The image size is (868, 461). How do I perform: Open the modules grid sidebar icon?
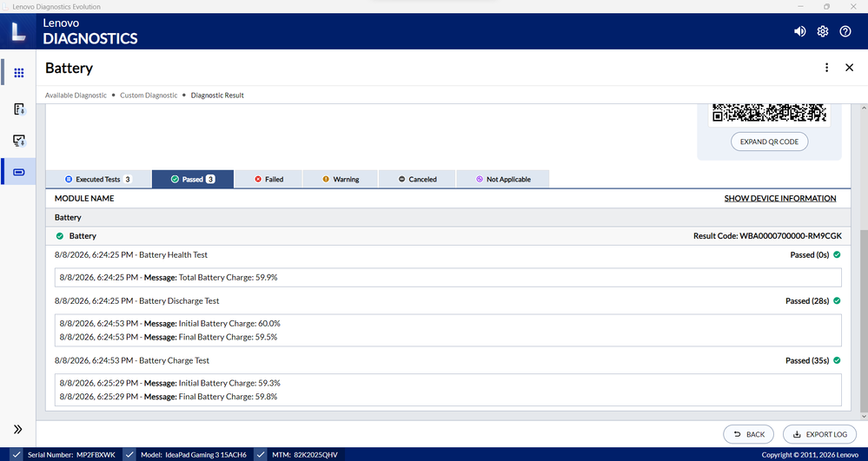(x=19, y=73)
